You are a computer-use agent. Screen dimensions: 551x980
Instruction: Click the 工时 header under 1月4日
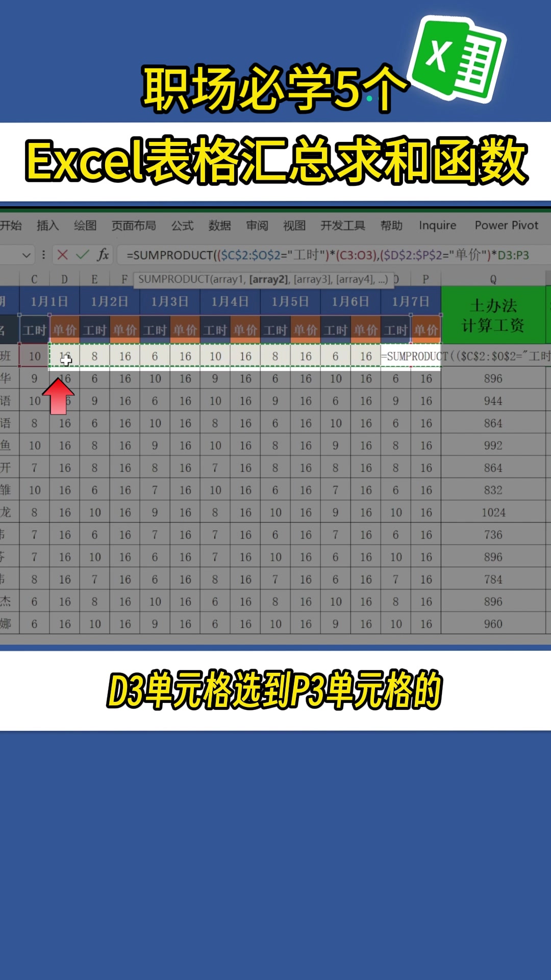215,330
